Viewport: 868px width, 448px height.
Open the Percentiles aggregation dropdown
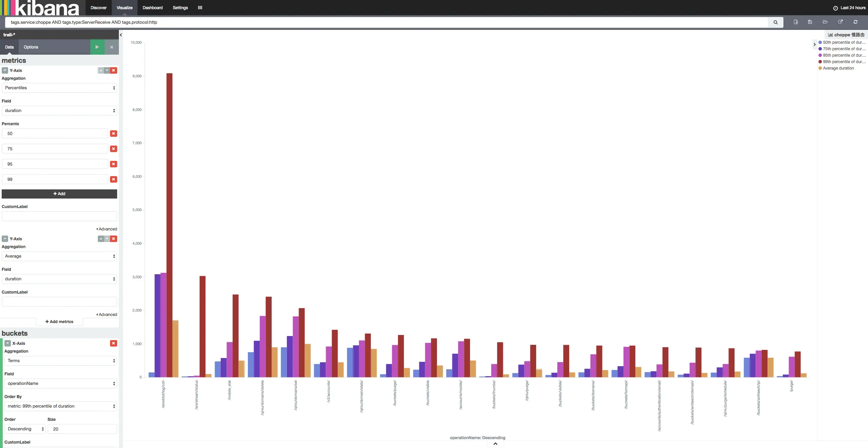coord(59,88)
